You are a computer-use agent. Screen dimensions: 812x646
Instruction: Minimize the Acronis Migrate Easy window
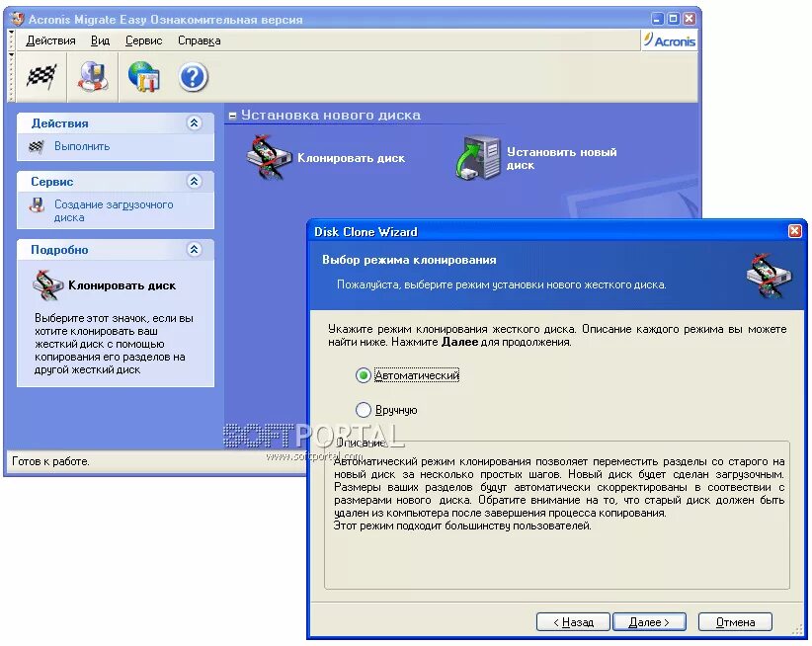click(658, 19)
